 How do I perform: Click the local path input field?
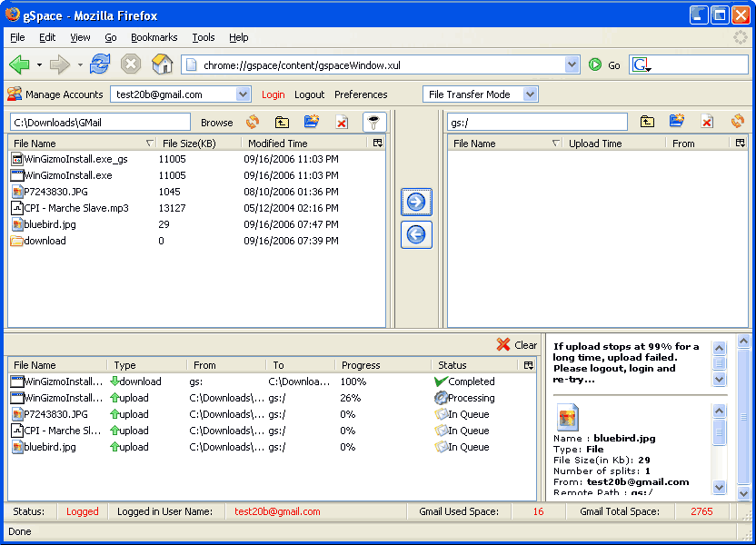tap(100, 123)
